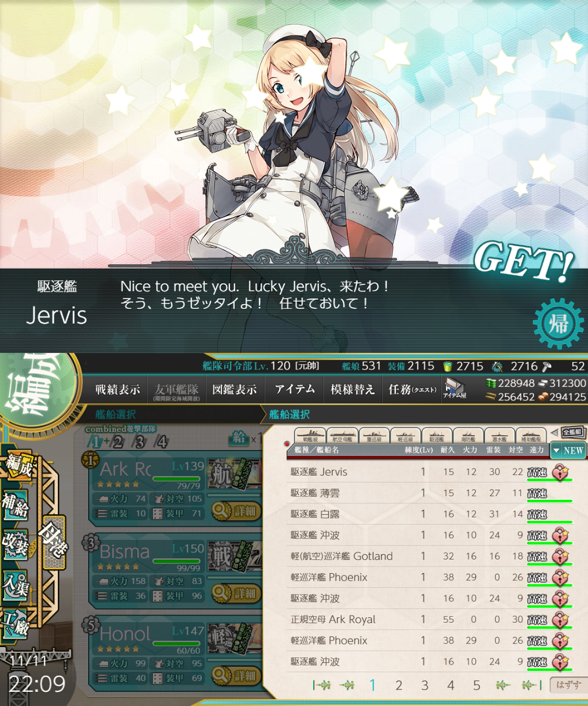Jump to the last page of the ship list
Screen dimensions: 588x706
(x=532, y=685)
